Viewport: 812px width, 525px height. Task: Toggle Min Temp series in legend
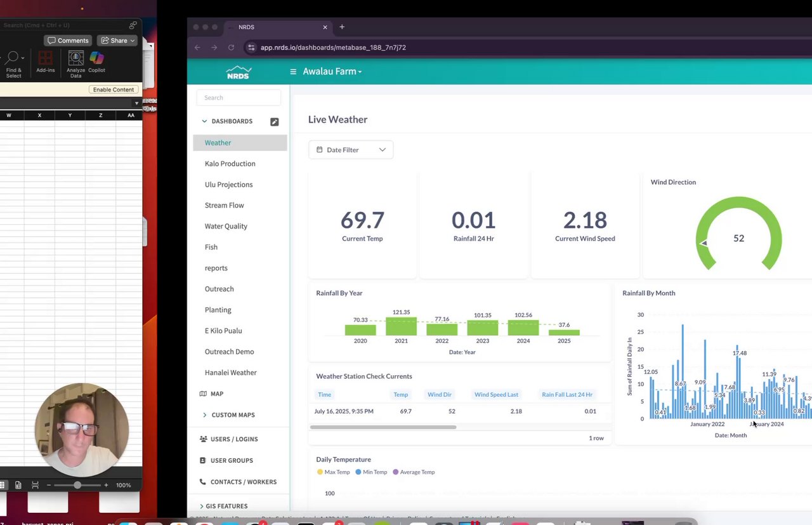point(371,472)
